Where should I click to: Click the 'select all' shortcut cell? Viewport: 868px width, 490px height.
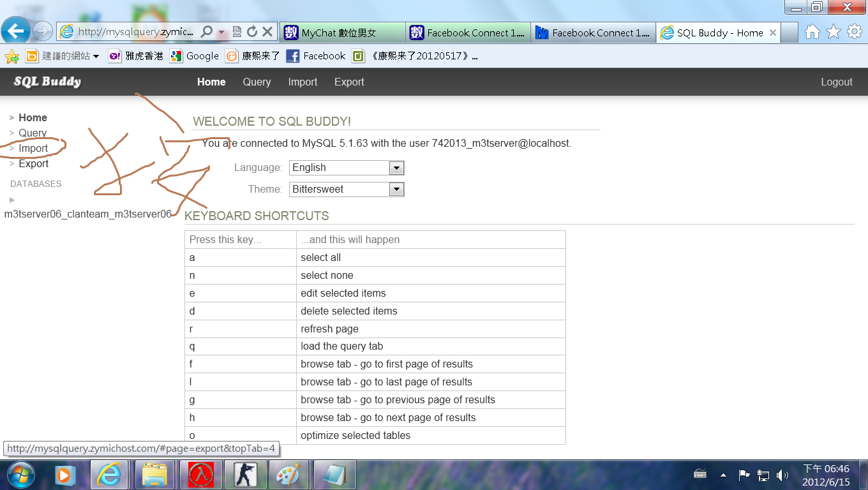click(431, 257)
